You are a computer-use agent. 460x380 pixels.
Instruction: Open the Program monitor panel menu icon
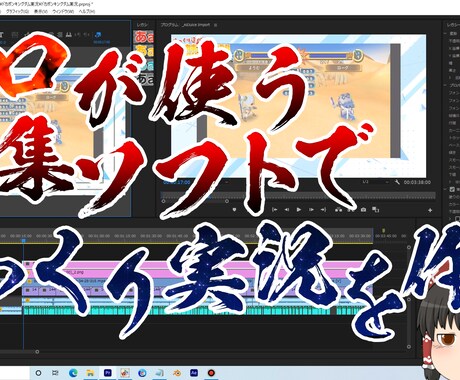216,25
